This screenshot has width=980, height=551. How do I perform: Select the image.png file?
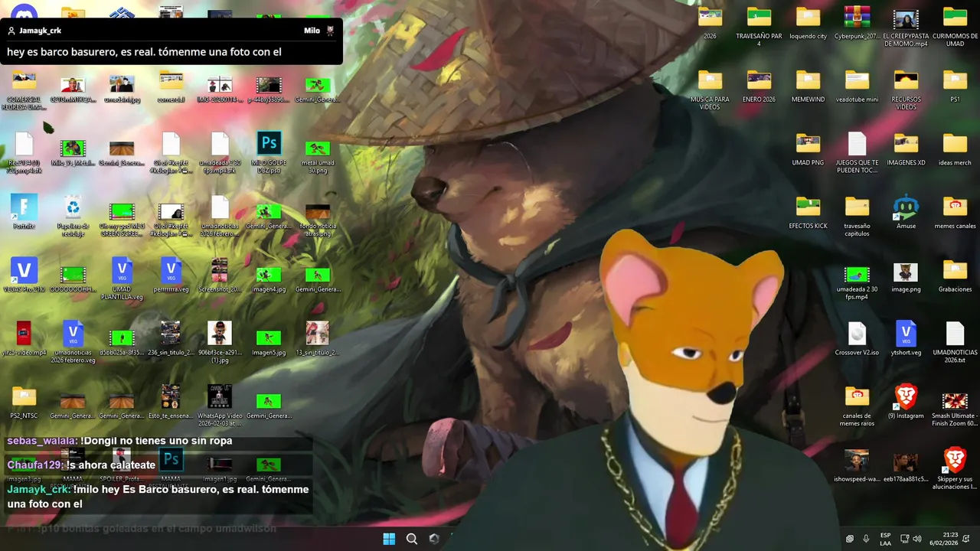[x=906, y=278]
